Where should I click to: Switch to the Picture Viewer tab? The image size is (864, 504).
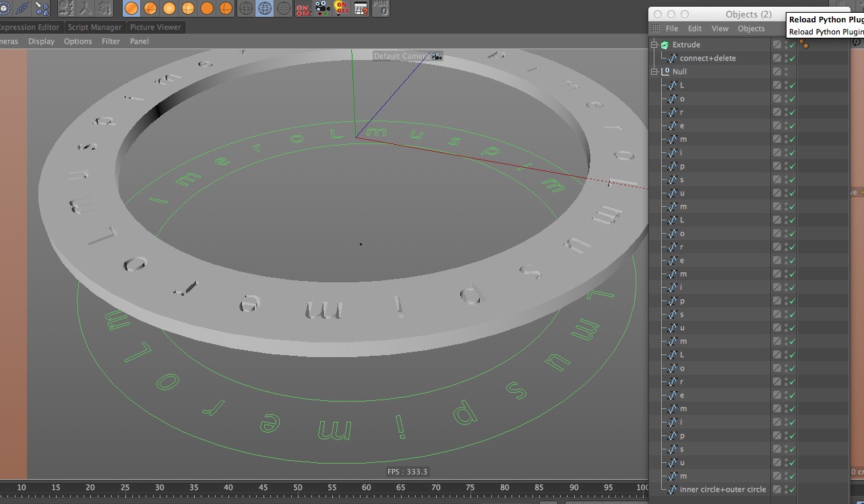coord(156,27)
